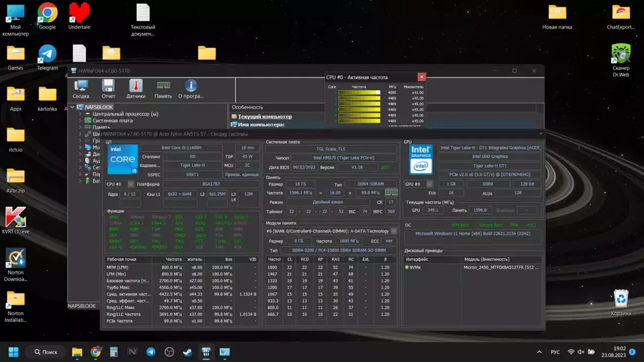Open the memory module BANK 0 dropdown
Screen dimensions: 644x362
[393, 231]
